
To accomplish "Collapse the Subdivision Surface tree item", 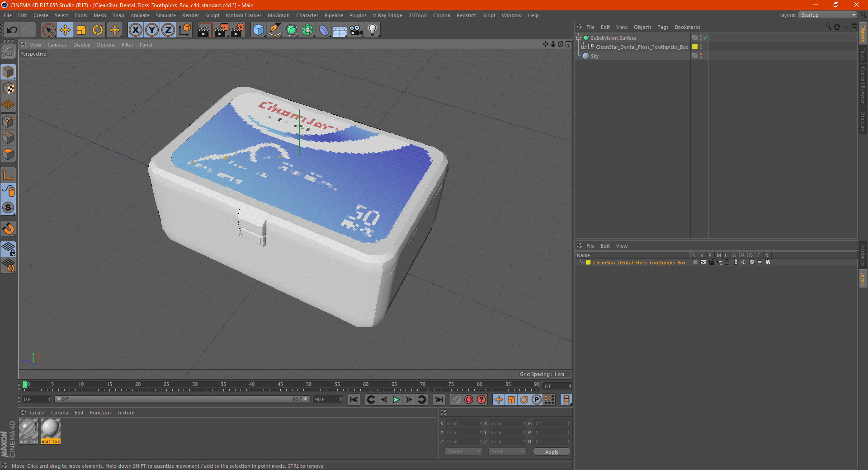I will (x=579, y=38).
